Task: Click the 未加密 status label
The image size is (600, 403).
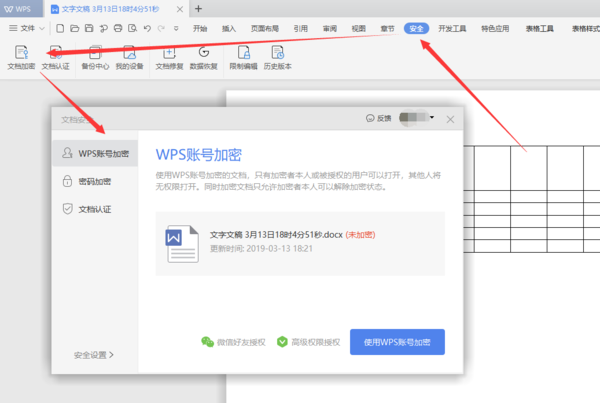Action: point(360,235)
